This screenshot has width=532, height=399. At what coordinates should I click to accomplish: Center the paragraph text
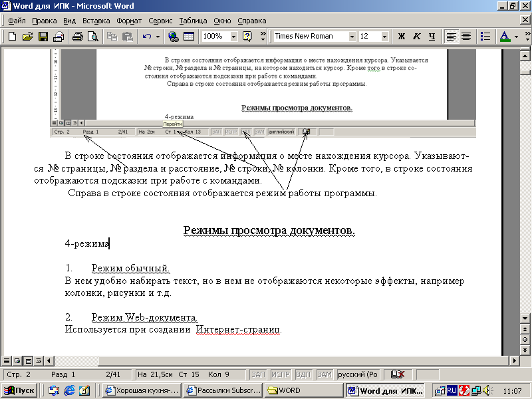click(466, 37)
